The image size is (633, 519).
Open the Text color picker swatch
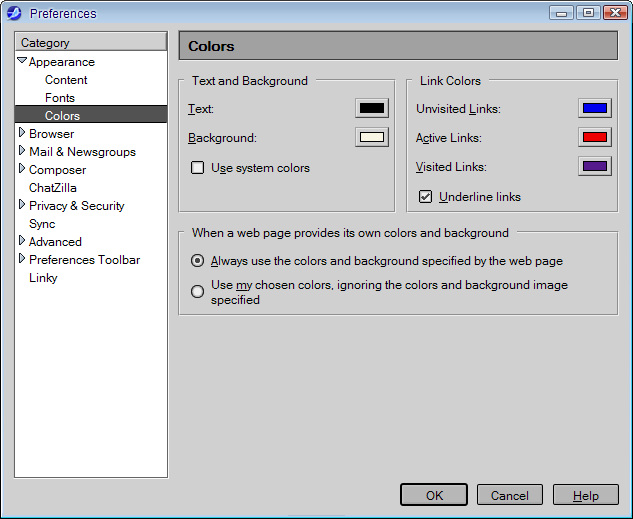click(x=371, y=108)
